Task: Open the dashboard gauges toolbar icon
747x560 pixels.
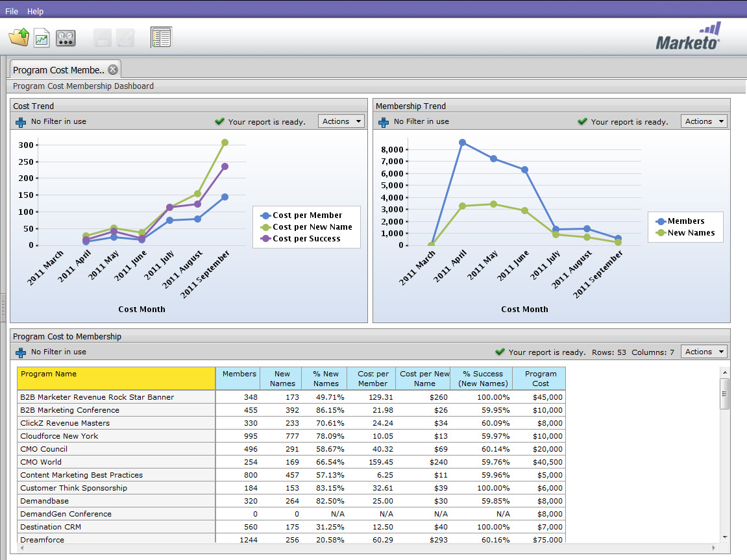Action: tap(66, 38)
